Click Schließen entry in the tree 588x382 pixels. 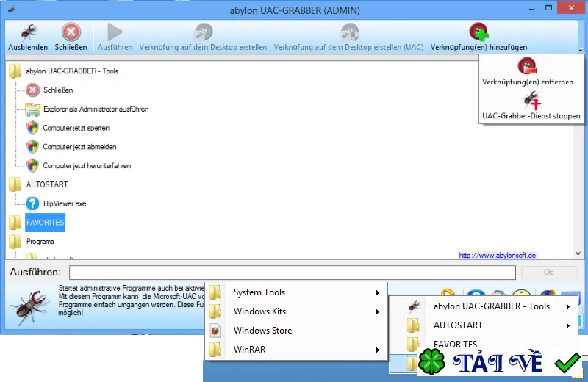[x=58, y=90]
